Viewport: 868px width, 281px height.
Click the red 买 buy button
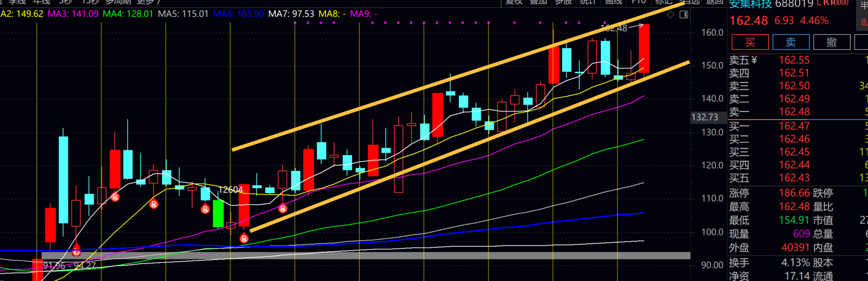pos(750,42)
